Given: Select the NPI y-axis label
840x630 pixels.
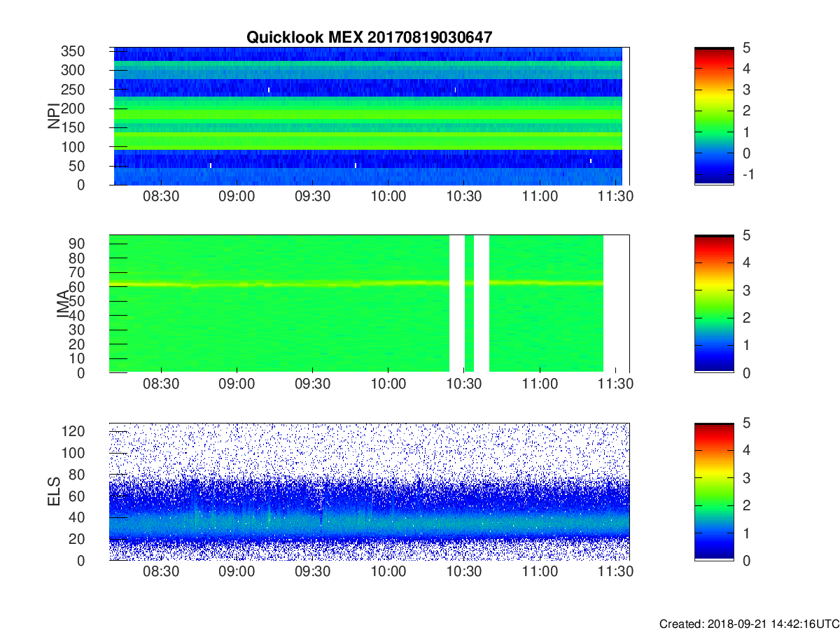Looking at the screenshot, I should point(54,116).
